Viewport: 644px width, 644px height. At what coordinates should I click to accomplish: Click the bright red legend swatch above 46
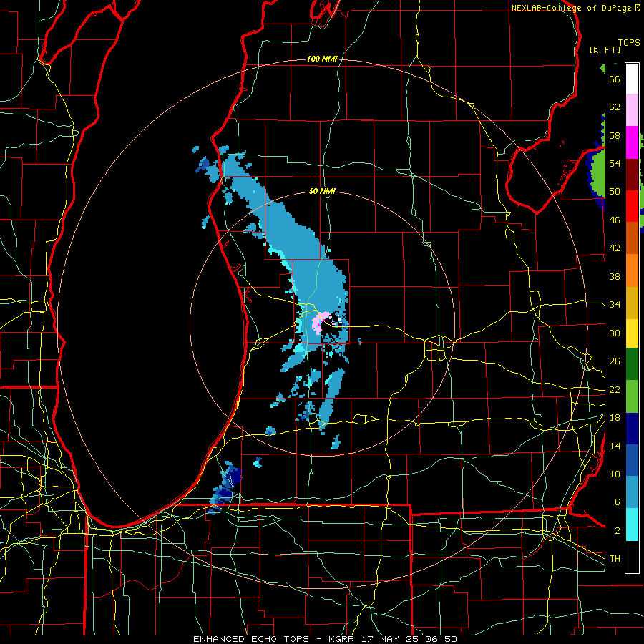632,206
